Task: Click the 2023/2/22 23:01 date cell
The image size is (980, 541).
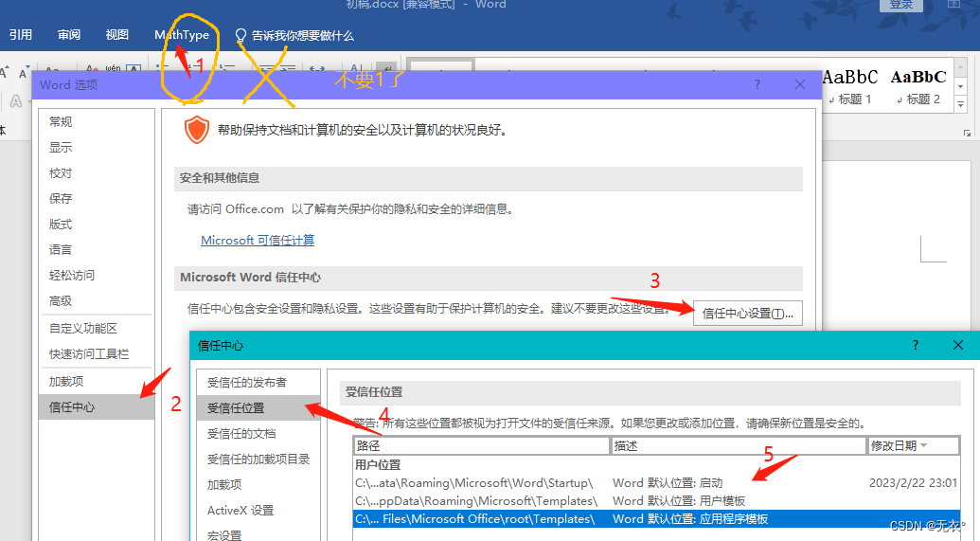Action: 913,483
